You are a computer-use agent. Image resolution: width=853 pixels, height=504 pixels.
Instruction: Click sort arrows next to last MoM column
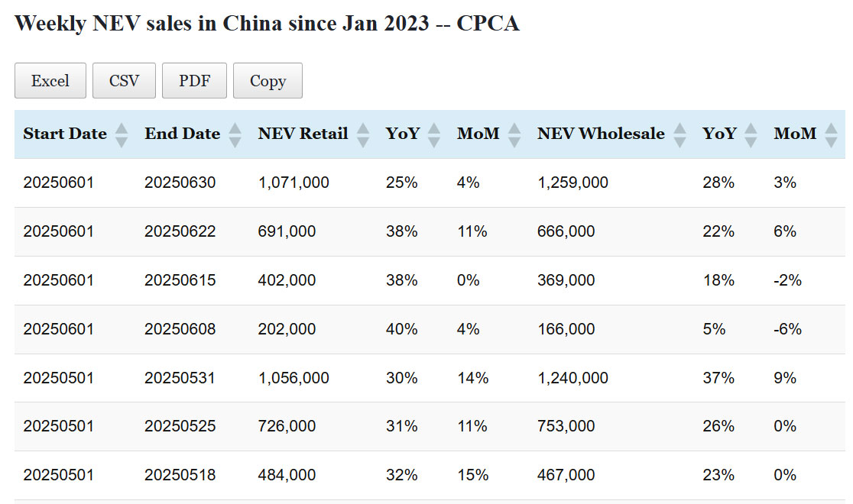831,135
